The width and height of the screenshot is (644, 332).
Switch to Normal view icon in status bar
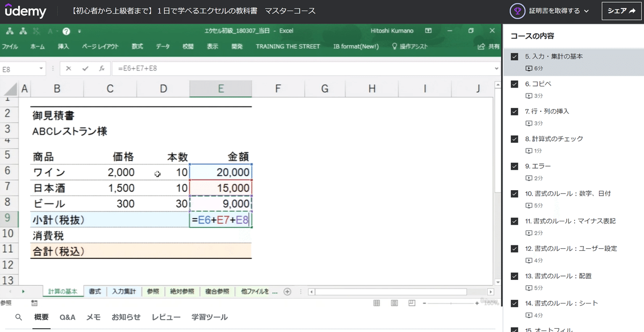[x=376, y=304]
